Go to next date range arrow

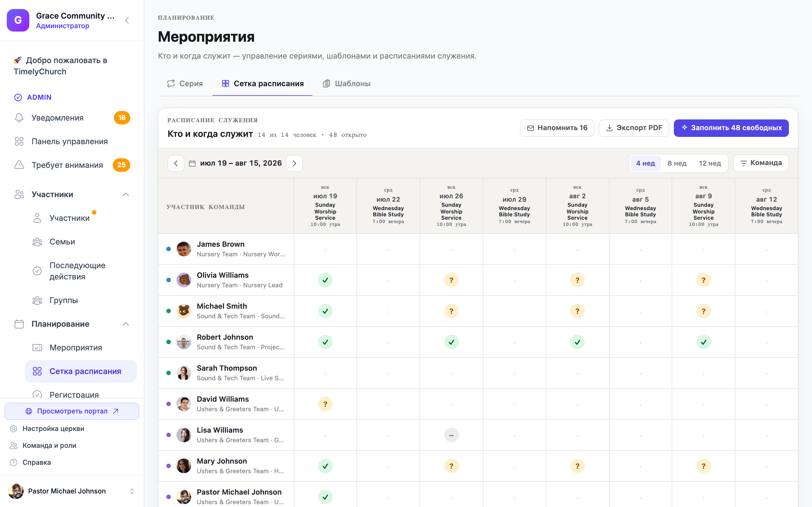tap(294, 163)
